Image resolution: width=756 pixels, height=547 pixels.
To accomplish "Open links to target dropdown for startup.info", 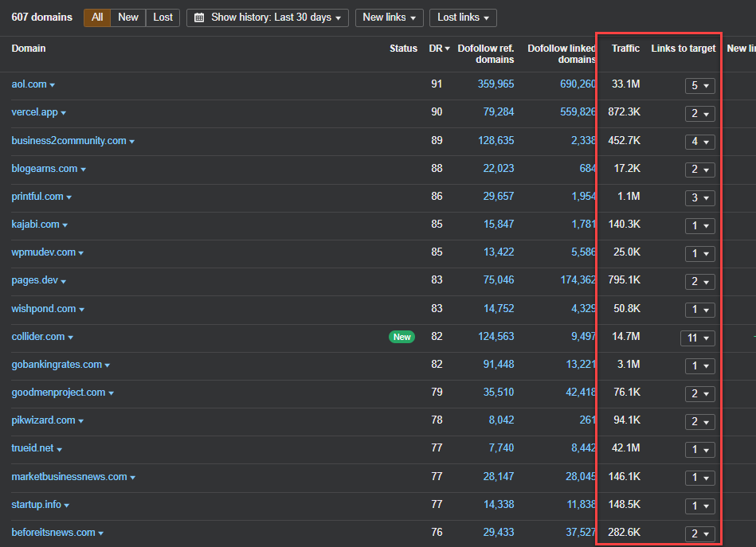I will tap(700, 506).
